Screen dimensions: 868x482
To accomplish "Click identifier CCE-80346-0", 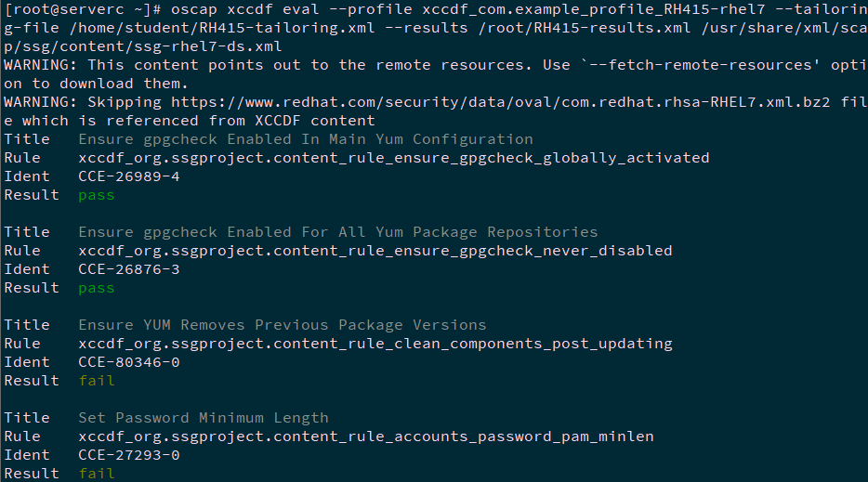I will [129, 362].
